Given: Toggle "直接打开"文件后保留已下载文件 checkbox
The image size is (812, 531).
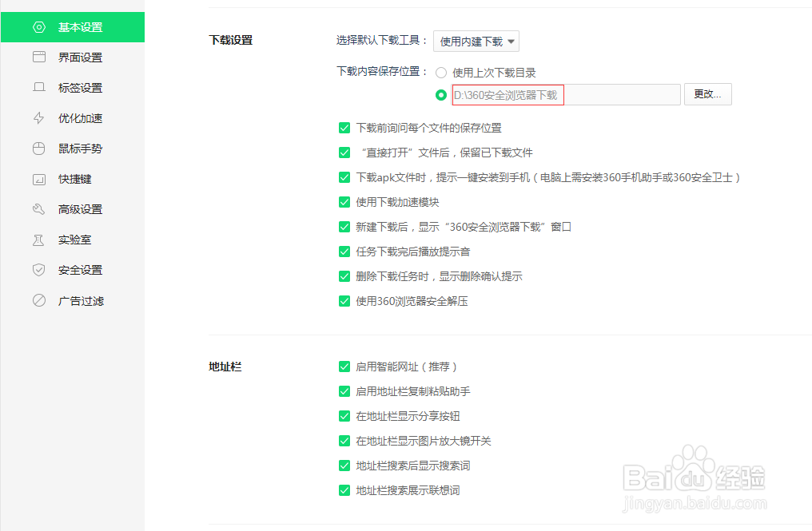Looking at the screenshot, I should (x=344, y=153).
